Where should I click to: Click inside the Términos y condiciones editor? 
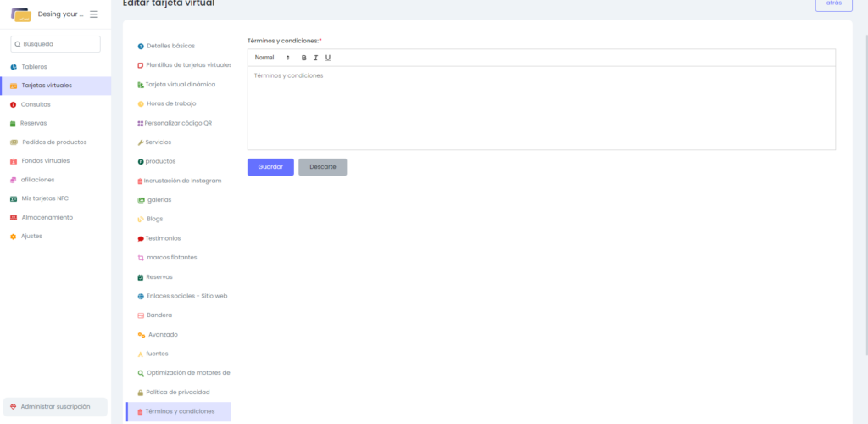(541, 108)
